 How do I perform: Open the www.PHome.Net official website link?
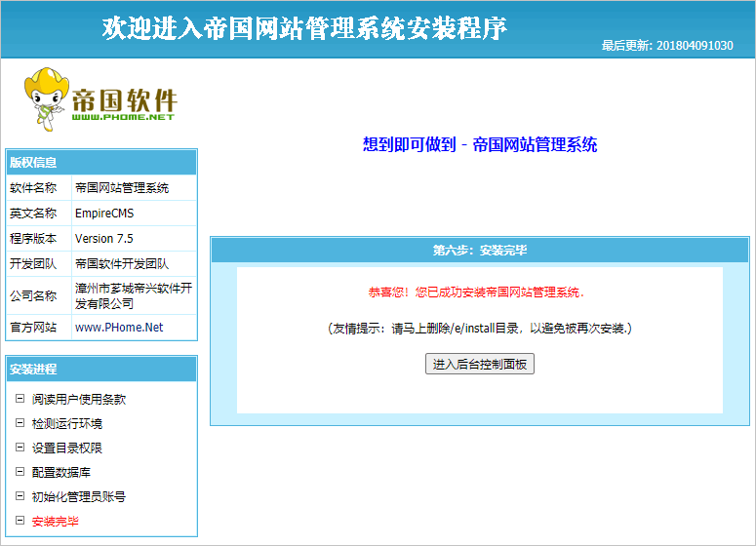coord(119,328)
